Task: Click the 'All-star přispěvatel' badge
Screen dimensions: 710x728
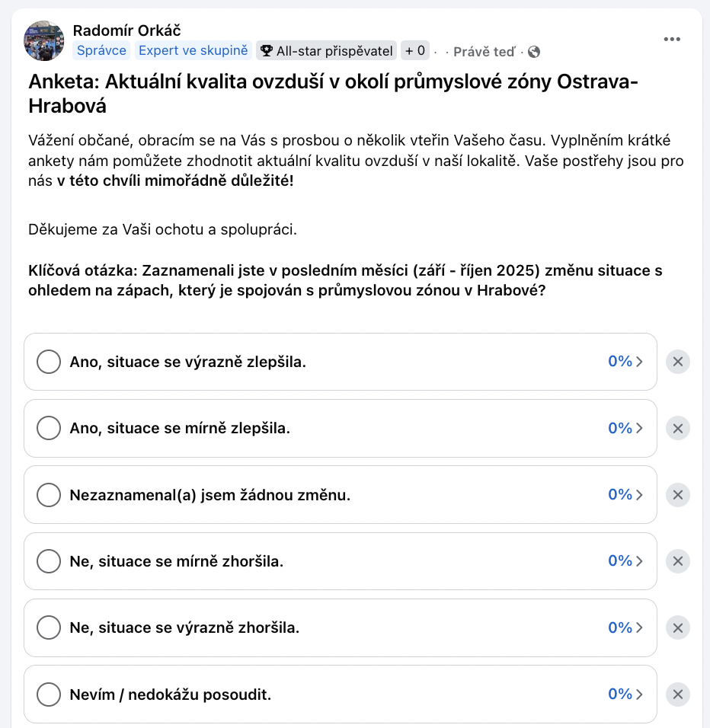Action: point(327,51)
